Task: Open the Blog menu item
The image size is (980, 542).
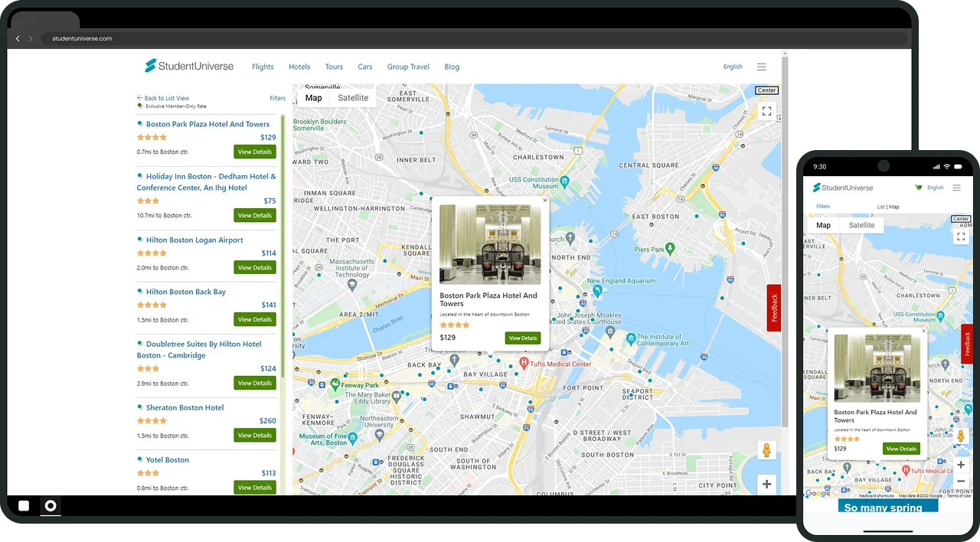Action: 452,67
